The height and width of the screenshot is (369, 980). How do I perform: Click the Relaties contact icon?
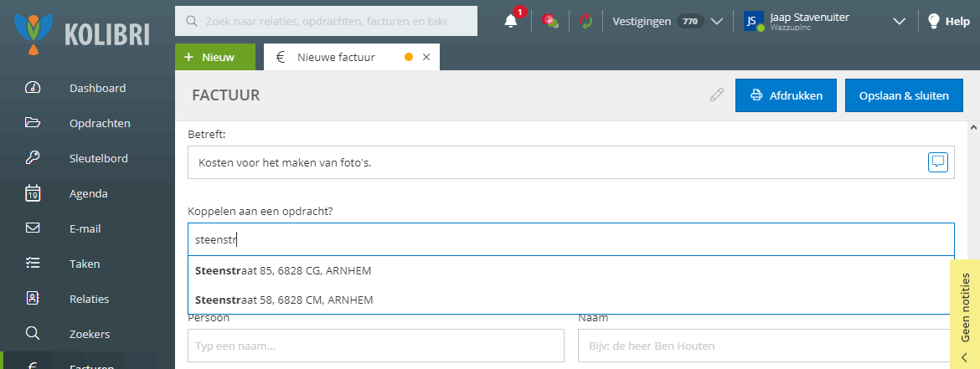(33, 299)
